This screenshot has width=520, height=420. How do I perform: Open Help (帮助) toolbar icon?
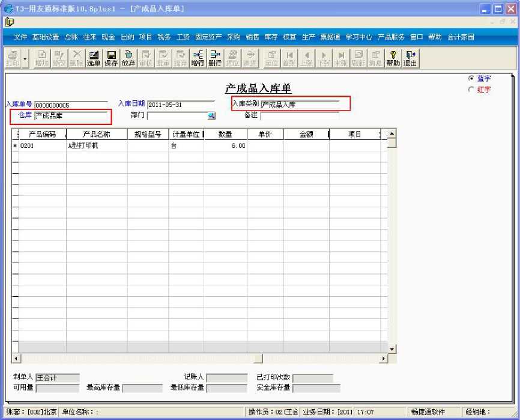(393, 58)
